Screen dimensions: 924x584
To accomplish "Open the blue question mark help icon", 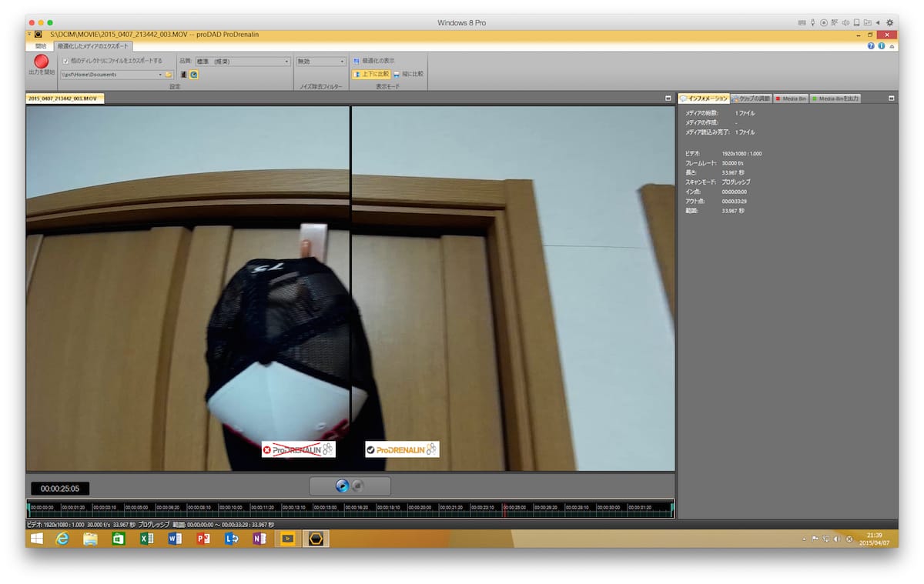I will coord(871,46).
